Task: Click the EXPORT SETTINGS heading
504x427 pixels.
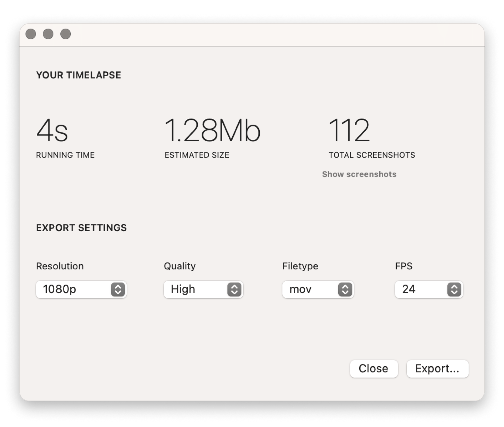Action: point(81,228)
